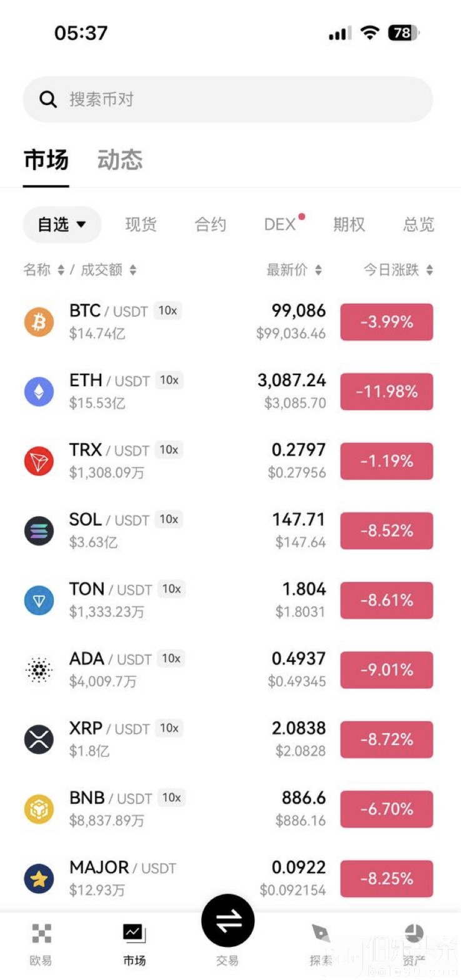Tap the Ethereum coin icon
Screen dimensions: 461x980
click(39, 391)
